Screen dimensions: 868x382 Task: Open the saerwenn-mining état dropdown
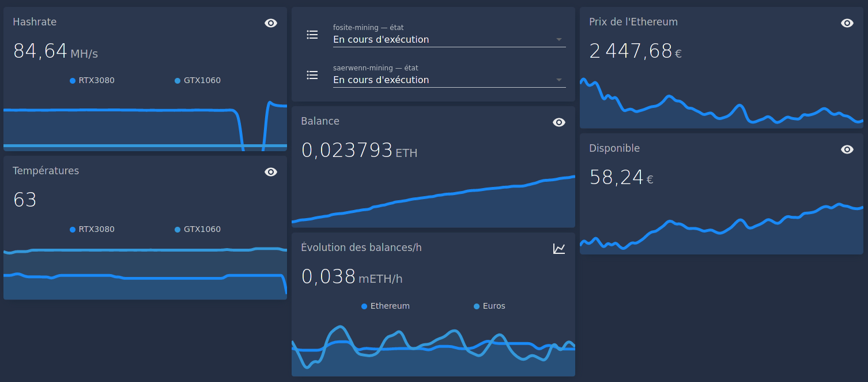click(x=558, y=79)
